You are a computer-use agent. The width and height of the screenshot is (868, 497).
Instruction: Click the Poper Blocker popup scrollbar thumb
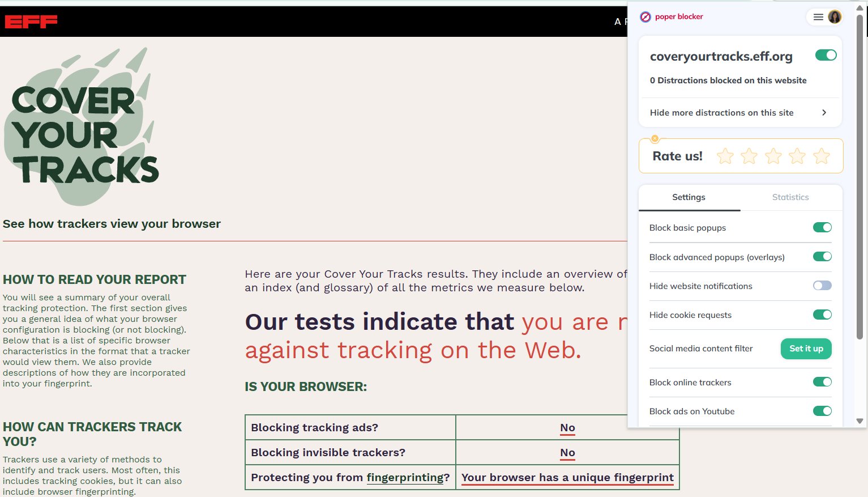pos(860,176)
